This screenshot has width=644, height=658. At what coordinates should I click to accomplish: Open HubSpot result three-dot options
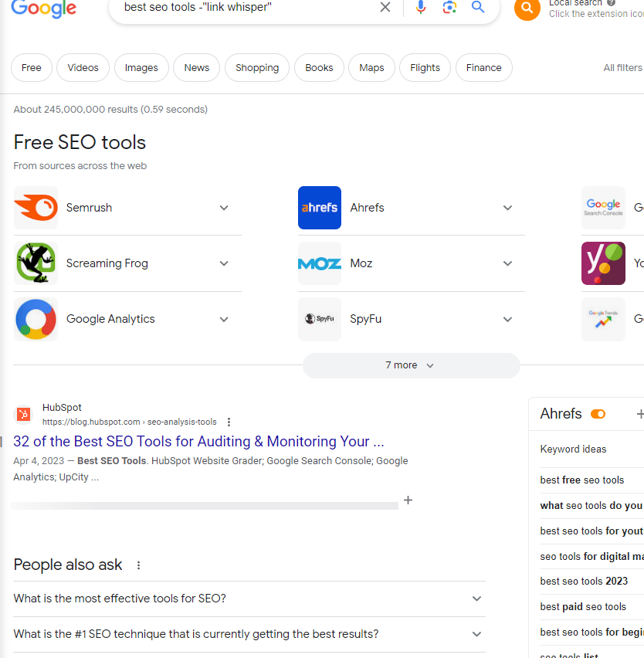[229, 422]
